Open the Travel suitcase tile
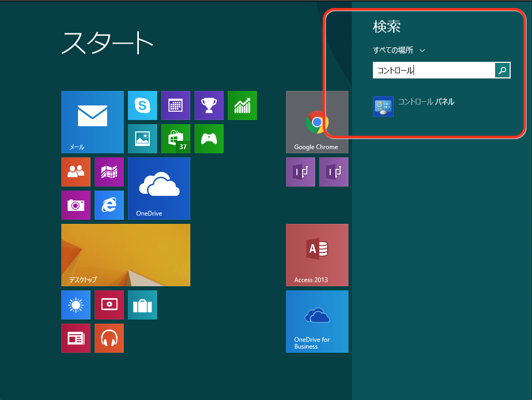The width and height of the screenshot is (532, 400). 142,305
